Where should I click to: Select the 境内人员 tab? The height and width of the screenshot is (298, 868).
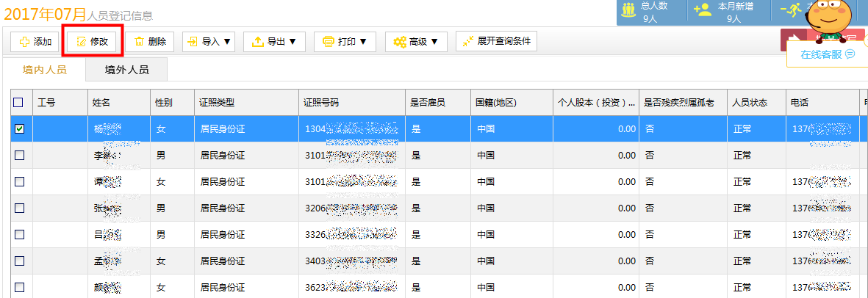[x=45, y=70]
